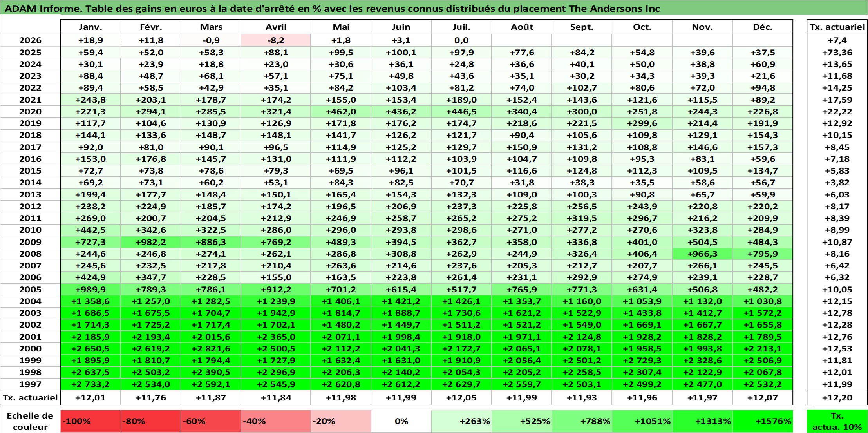Select the +2 733,2 cell for Janv. 1997

[90, 384]
